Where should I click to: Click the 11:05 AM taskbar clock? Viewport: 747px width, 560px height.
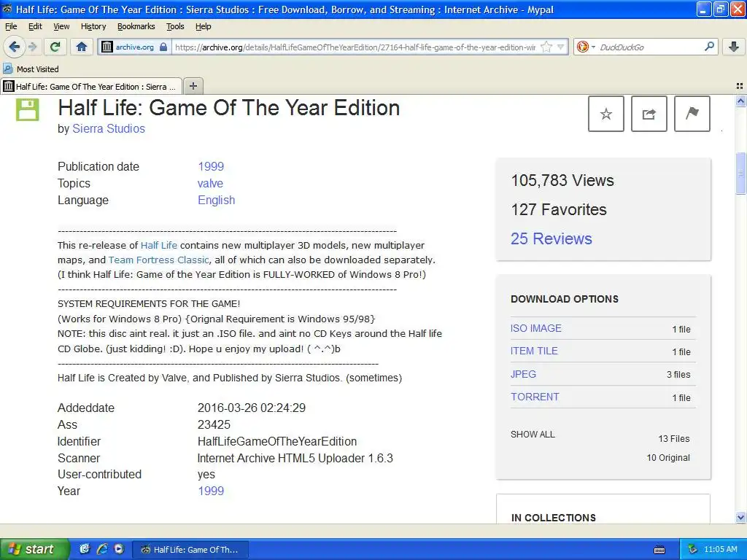pos(720,549)
